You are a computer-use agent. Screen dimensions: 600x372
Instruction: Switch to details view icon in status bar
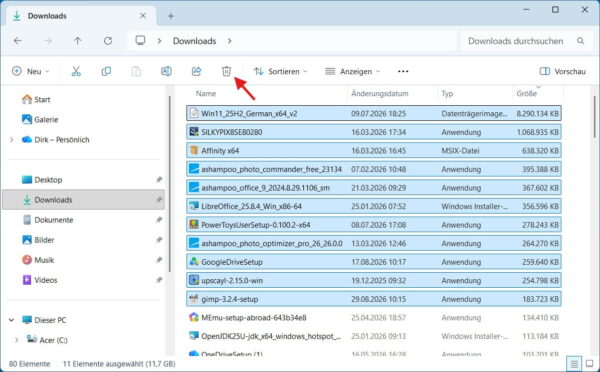click(574, 364)
